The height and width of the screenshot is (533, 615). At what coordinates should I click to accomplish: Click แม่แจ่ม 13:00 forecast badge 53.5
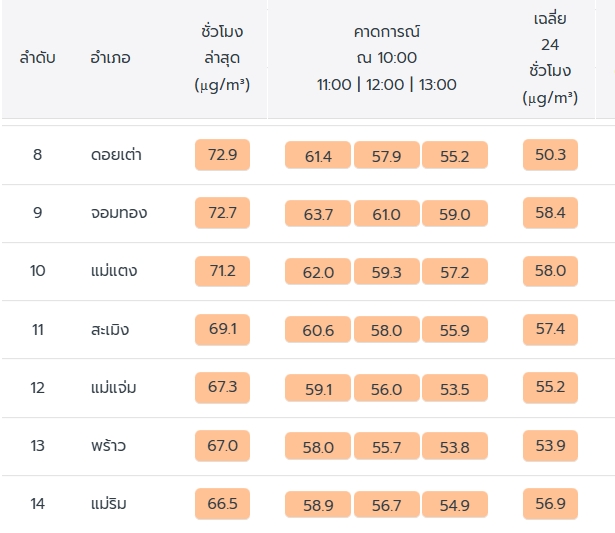tap(454, 388)
